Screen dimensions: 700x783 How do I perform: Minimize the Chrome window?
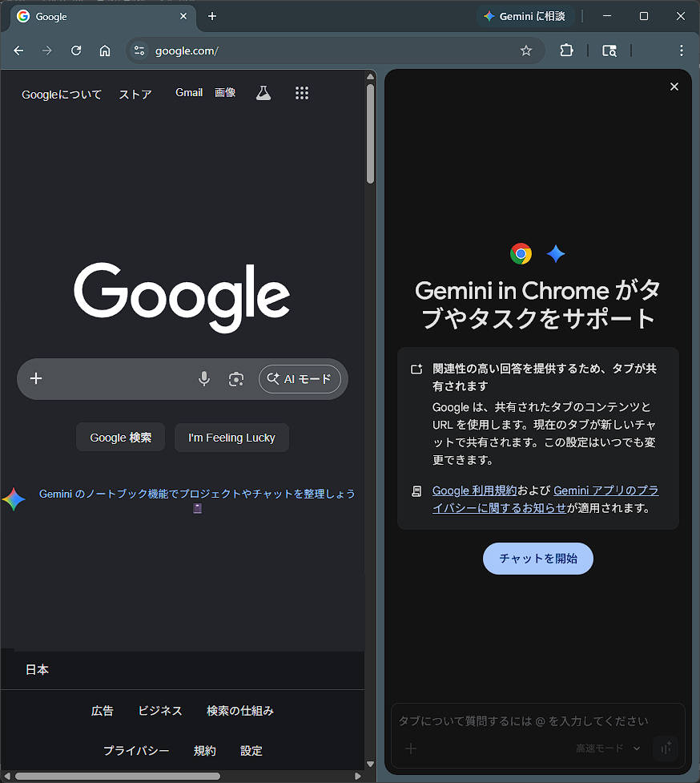tap(607, 16)
